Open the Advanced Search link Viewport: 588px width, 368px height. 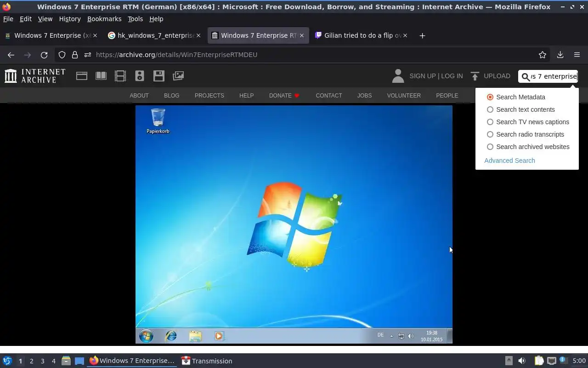point(509,161)
